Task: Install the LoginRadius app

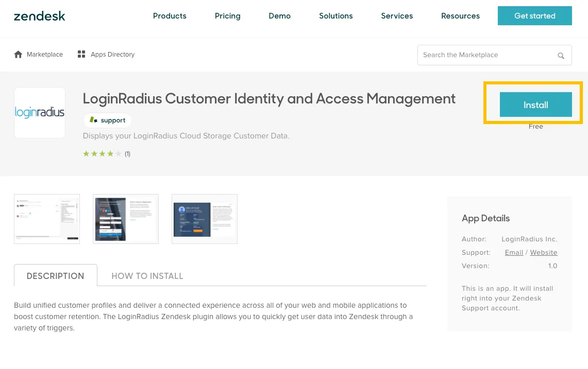Action: pyautogui.click(x=535, y=104)
